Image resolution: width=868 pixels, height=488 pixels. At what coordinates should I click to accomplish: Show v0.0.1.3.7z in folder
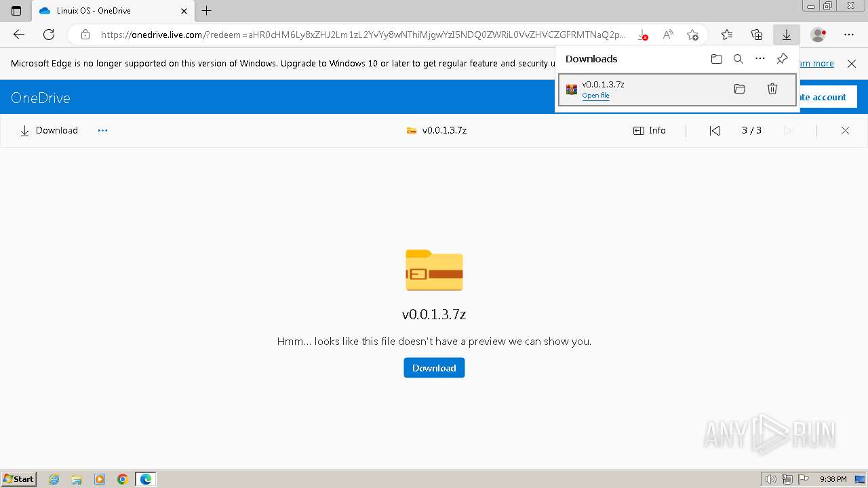coord(740,89)
